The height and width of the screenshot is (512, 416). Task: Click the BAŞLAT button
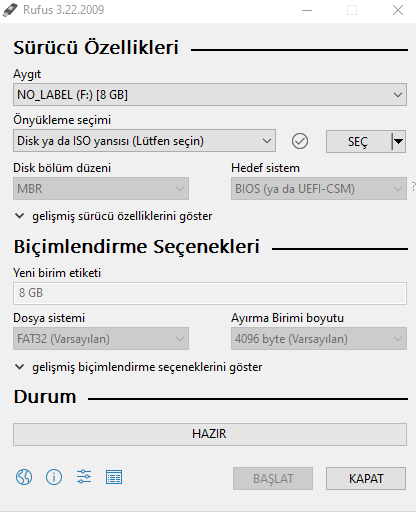tap(273, 478)
